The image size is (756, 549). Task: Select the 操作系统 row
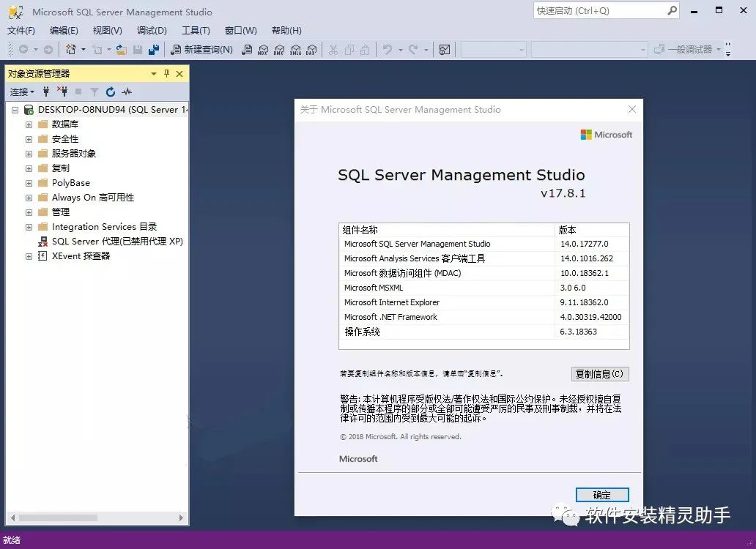tap(483, 332)
